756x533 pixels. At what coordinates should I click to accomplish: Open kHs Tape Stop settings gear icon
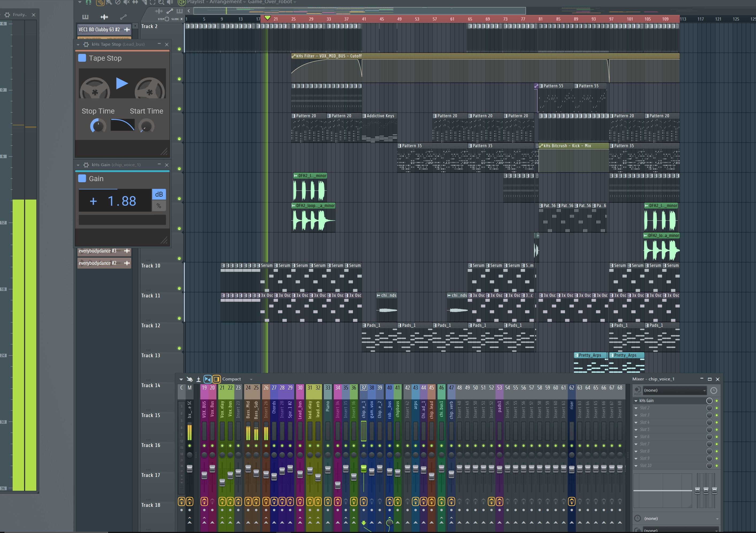tap(86, 44)
